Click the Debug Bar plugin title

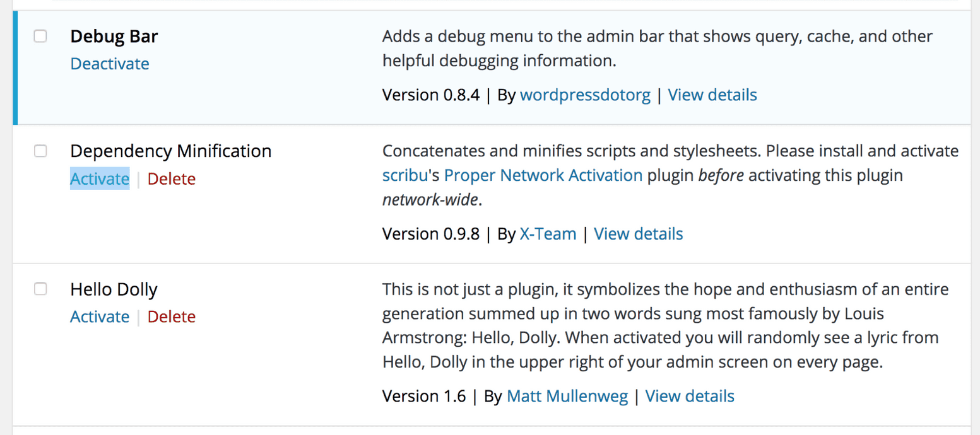[114, 37]
